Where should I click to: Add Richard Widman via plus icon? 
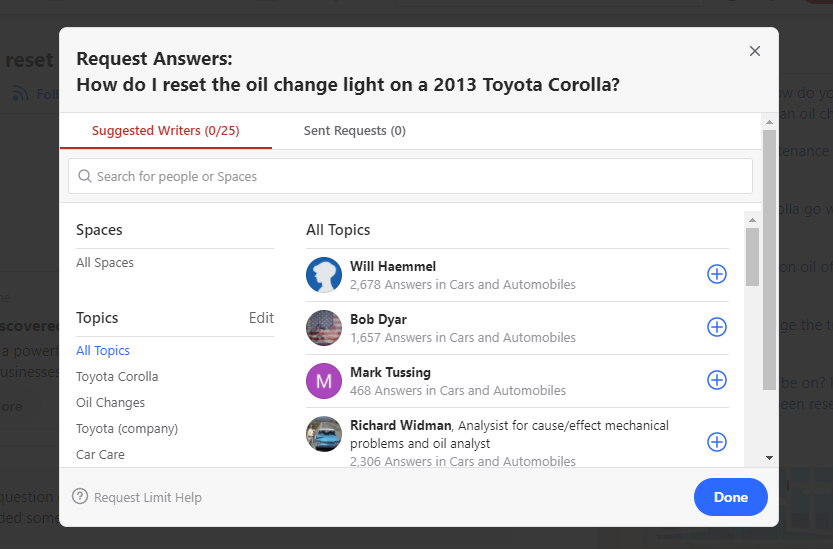tap(716, 442)
